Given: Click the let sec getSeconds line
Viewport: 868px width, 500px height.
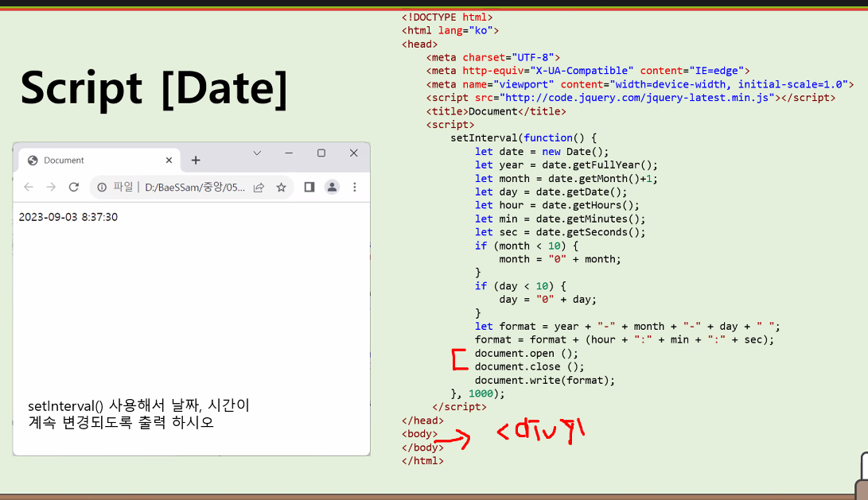Looking at the screenshot, I should [x=560, y=232].
